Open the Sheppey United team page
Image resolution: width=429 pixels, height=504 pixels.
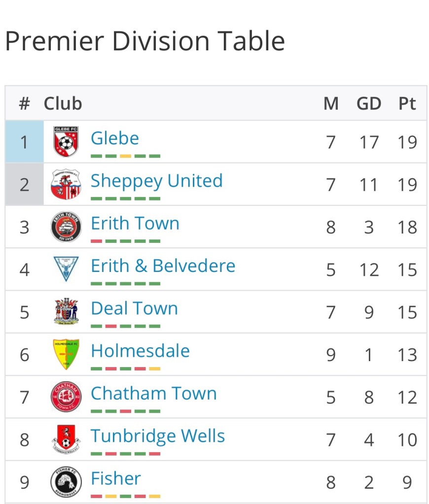point(156,181)
